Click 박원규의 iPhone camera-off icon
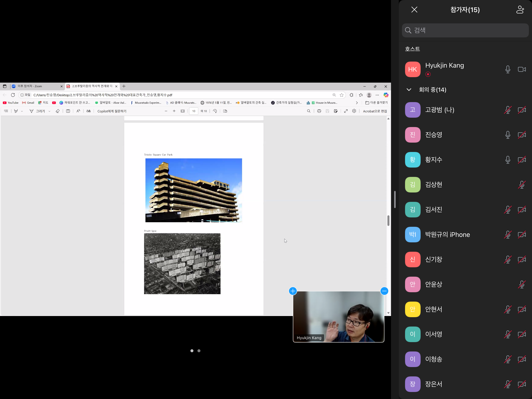 (x=522, y=235)
